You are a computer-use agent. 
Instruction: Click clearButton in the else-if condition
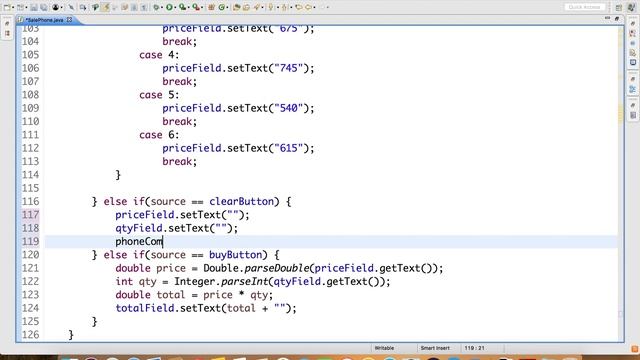tap(241, 201)
